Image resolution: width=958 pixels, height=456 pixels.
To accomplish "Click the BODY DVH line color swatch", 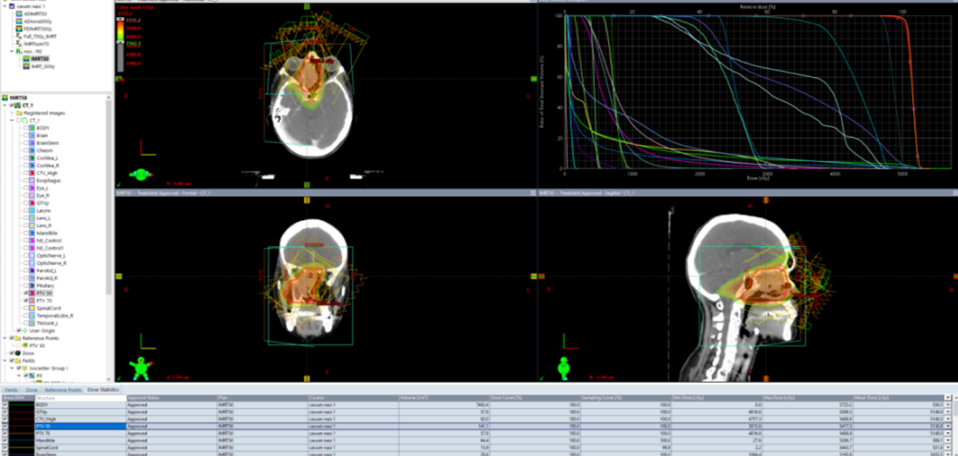I will [x=23, y=405].
